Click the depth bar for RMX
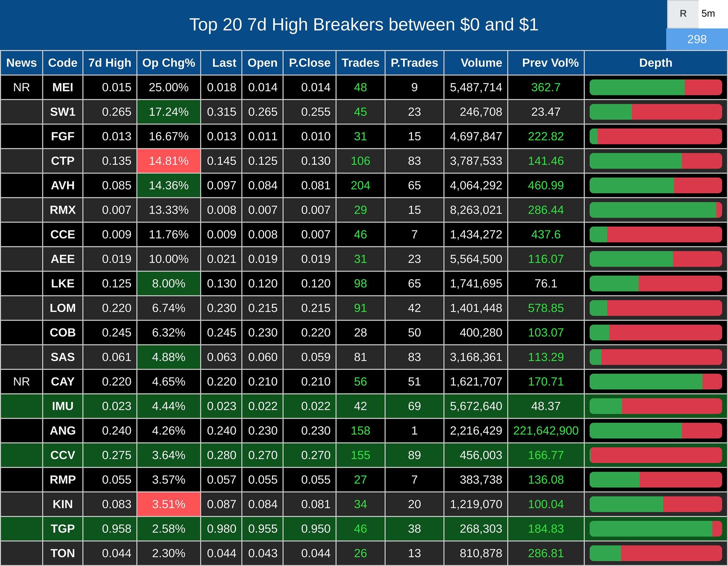Screen dimensions: 728x566 tap(655, 210)
